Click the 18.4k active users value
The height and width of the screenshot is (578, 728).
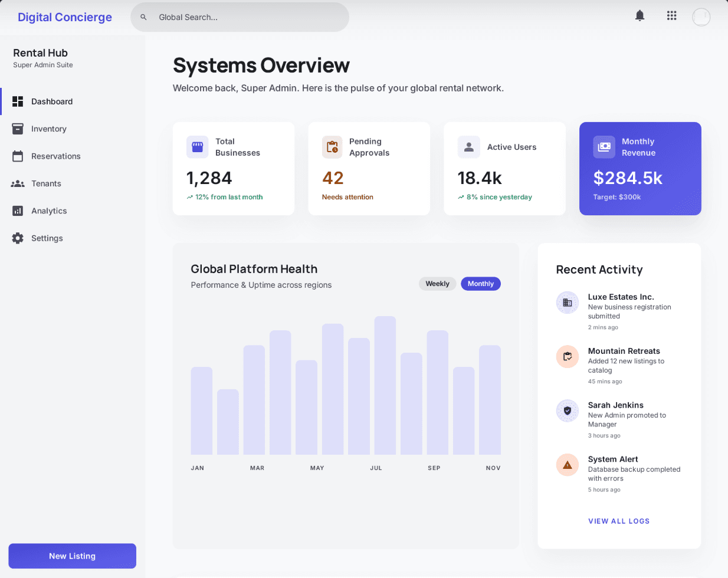480,178
